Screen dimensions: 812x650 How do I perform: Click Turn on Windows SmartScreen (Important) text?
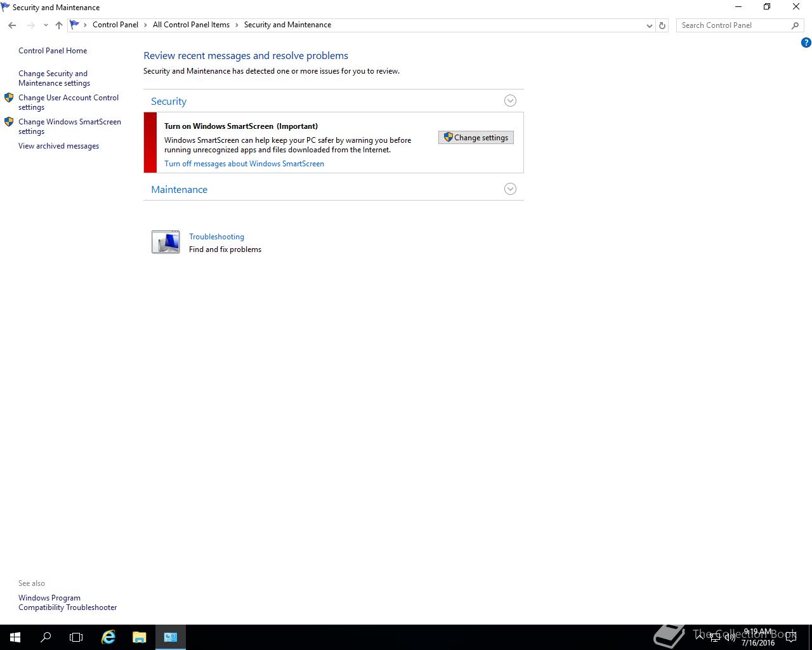[241, 126]
